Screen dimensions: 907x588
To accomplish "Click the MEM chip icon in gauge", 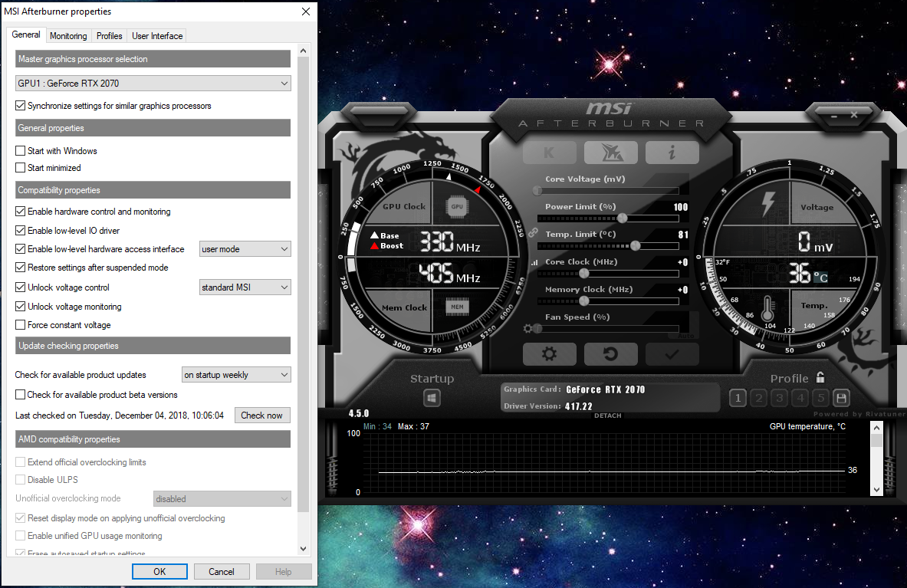I will (x=457, y=307).
